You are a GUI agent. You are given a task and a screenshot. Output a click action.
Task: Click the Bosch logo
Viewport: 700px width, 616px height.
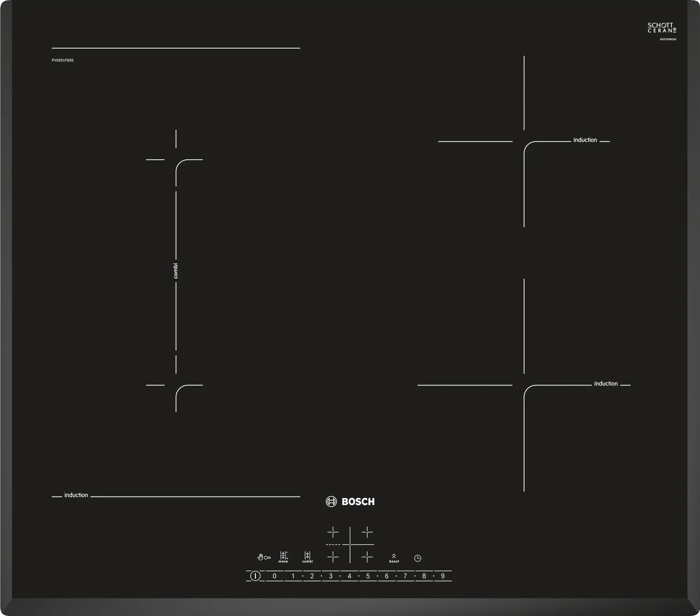point(350,502)
